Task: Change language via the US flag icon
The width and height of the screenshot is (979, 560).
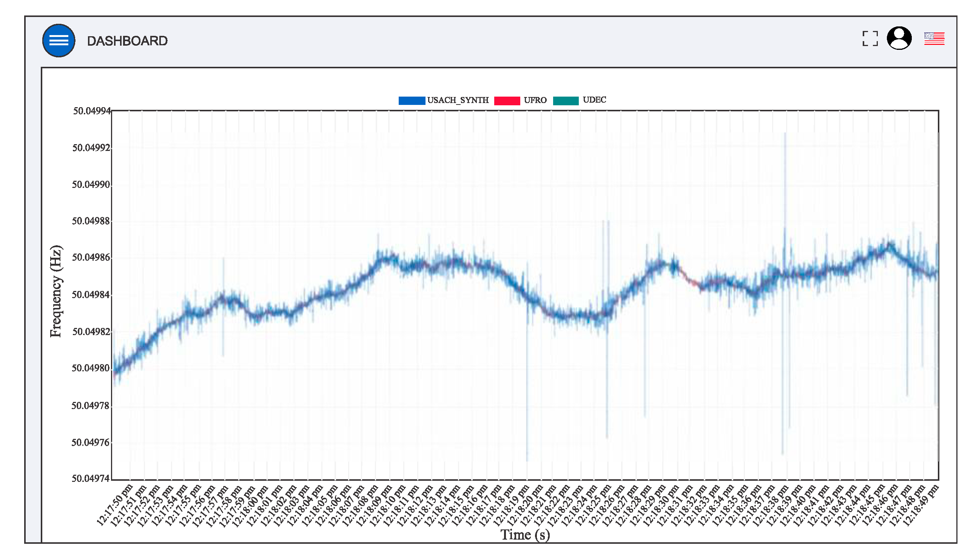Action: [934, 38]
